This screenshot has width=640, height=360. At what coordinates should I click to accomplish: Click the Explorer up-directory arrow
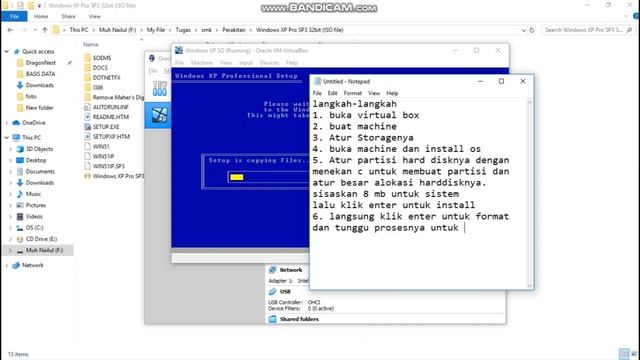(x=45, y=30)
